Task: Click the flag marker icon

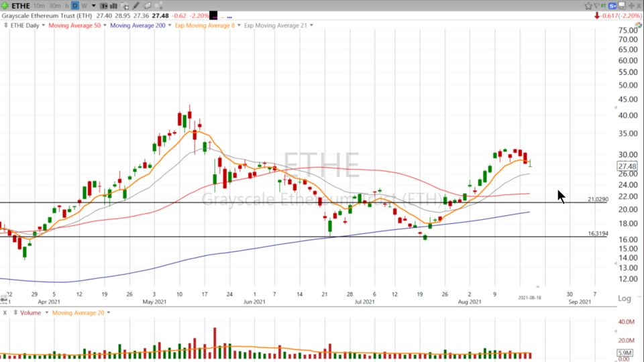Action: tap(597, 6)
